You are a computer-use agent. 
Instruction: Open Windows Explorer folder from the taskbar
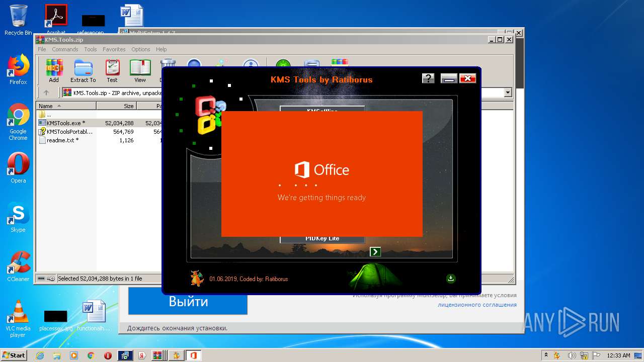(x=57, y=355)
